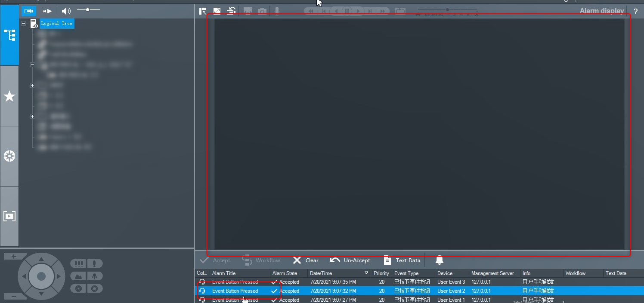
Task: Switch to the Logical Tree sidebar tab
Action: [9, 35]
